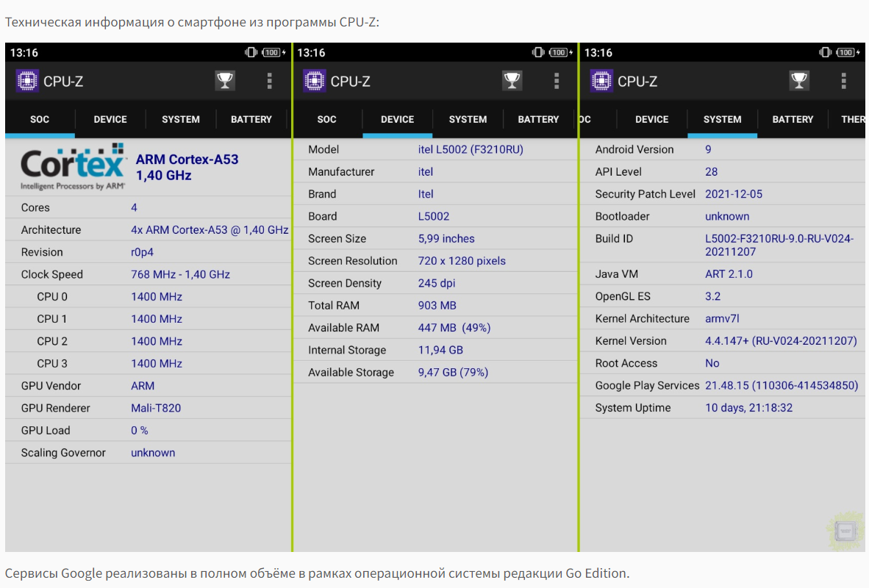Open BATTERY tab in third screen
The width and height of the screenshot is (869, 588).
coord(793,119)
